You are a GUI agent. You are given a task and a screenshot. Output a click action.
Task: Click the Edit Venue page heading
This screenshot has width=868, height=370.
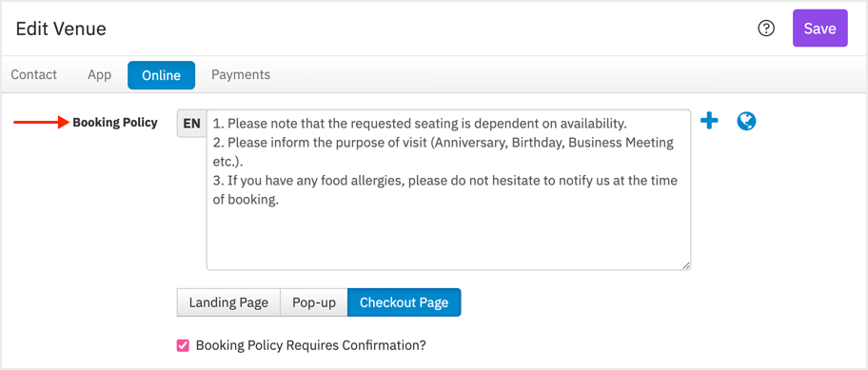pos(61,29)
